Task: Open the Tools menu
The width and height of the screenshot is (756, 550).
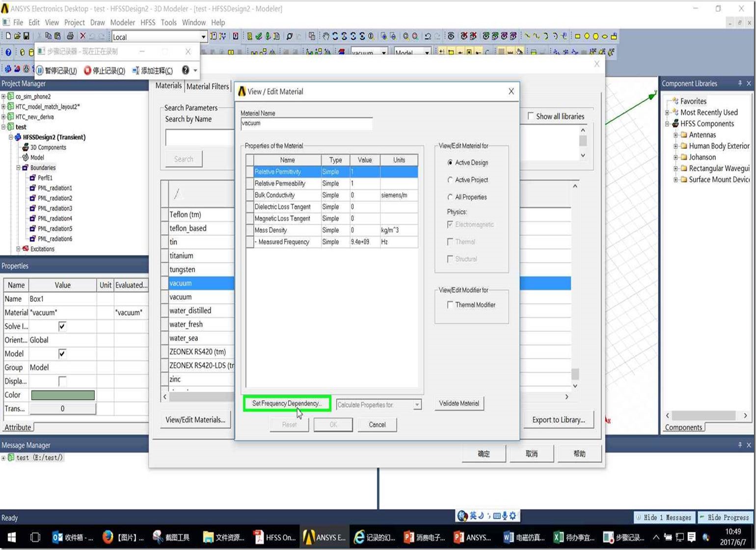Action: (x=168, y=22)
